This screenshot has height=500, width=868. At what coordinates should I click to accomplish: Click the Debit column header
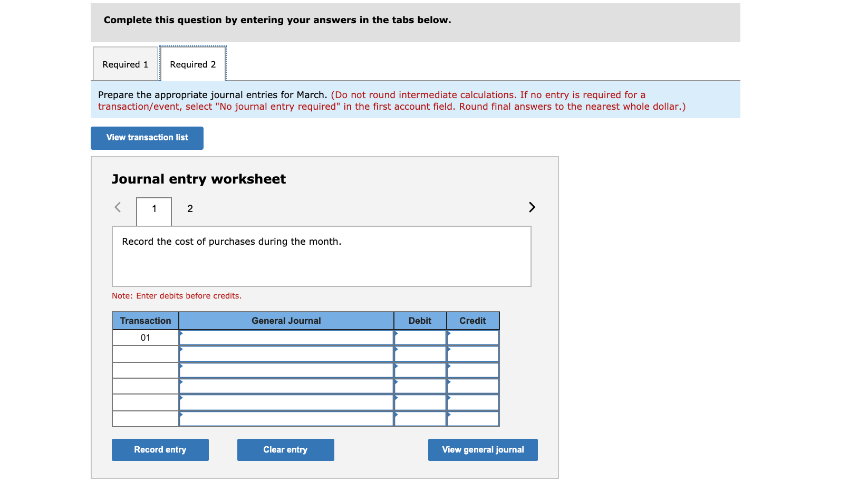[x=420, y=321]
